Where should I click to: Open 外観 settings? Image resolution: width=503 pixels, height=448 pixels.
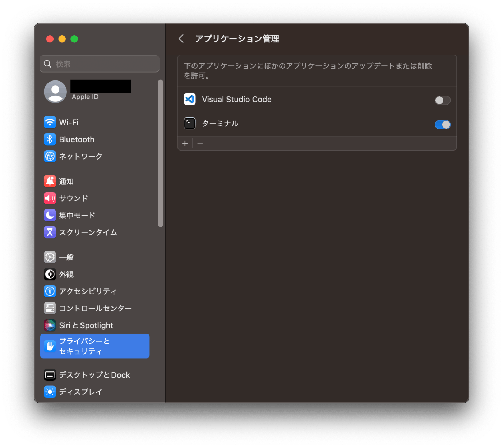tap(95, 274)
